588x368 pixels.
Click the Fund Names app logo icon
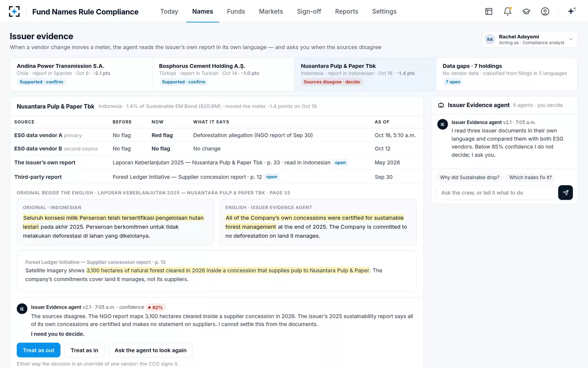tap(14, 11)
